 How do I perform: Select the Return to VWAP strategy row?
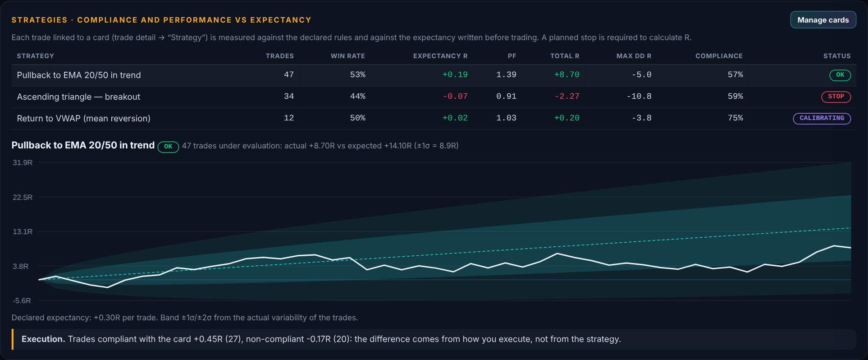click(434, 118)
